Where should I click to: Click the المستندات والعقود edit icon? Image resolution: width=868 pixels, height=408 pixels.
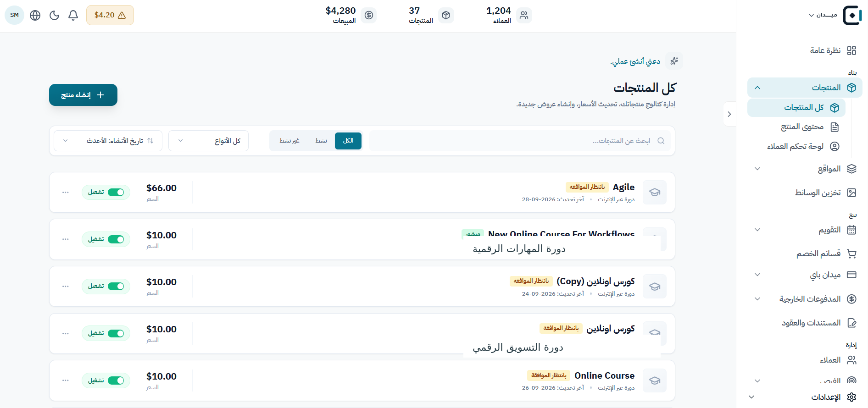click(x=851, y=323)
